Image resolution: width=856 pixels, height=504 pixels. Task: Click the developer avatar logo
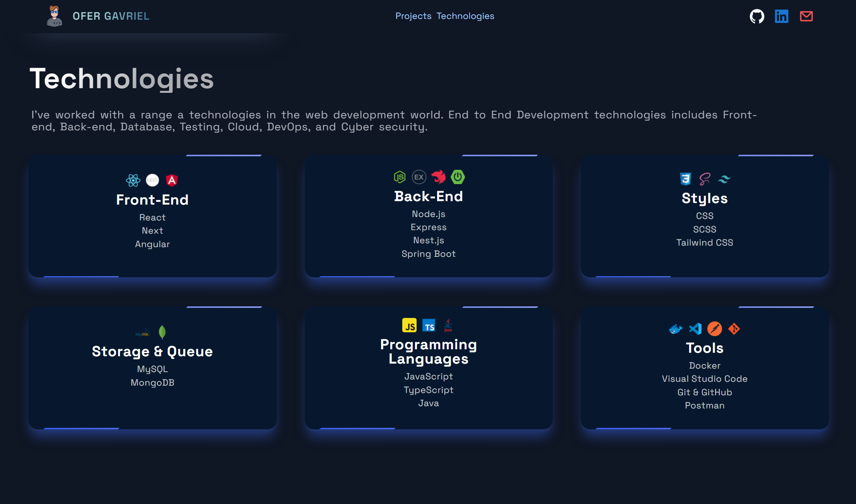click(x=55, y=16)
